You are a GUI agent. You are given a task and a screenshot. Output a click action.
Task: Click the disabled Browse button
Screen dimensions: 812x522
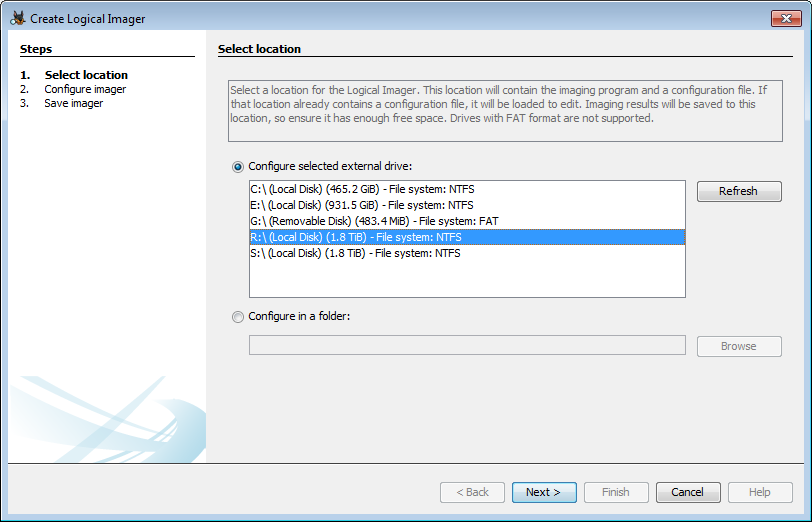click(738, 346)
